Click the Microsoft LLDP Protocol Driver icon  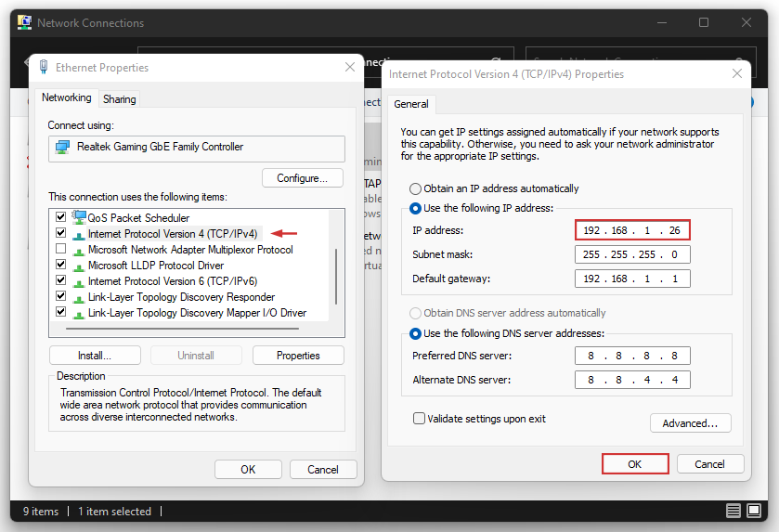pyautogui.click(x=79, y=266)
